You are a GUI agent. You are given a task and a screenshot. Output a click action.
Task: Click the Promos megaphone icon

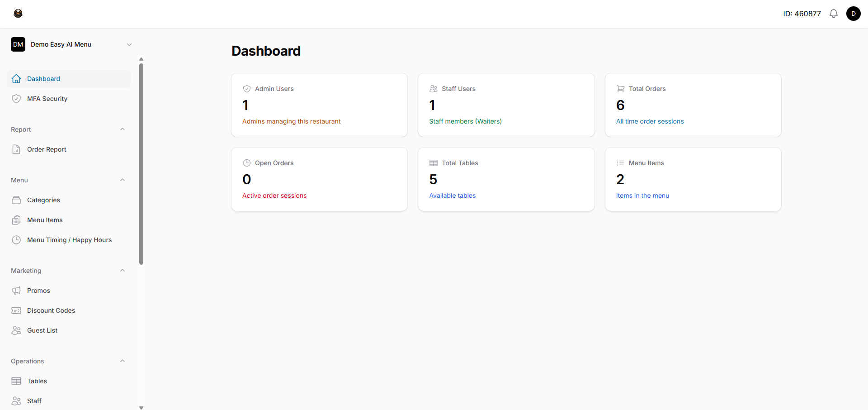pyautogui.click(x=16, y=291)
